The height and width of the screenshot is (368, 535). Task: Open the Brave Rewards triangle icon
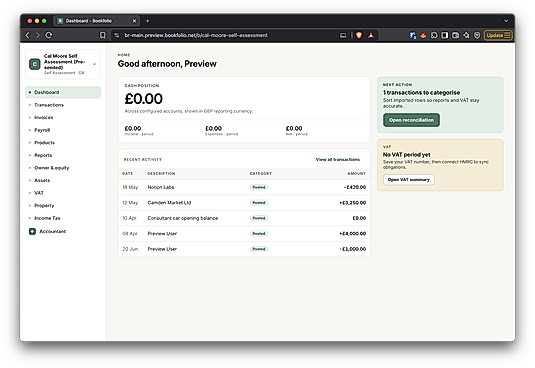[371, 35]
